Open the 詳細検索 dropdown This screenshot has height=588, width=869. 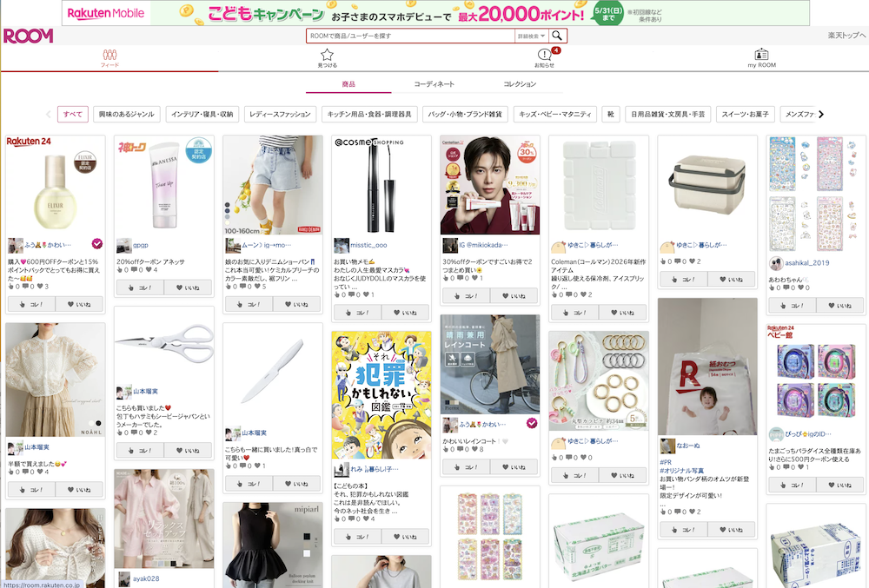point(531,36)
